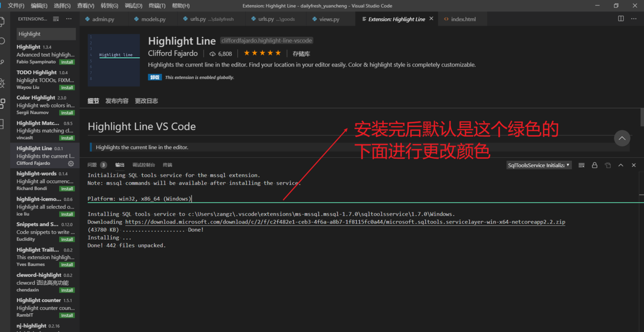Open Clifford Fajardo publisher link
Viewport: 644px width, 332px height.
[x=173, y=54]
